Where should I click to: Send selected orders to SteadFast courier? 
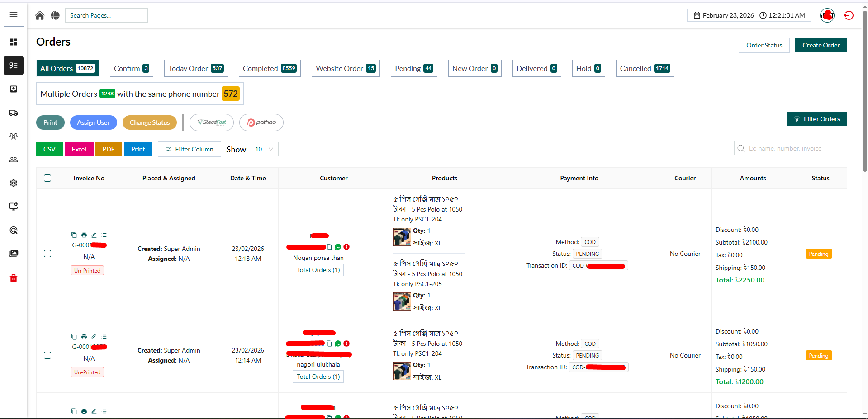point(212,122)
